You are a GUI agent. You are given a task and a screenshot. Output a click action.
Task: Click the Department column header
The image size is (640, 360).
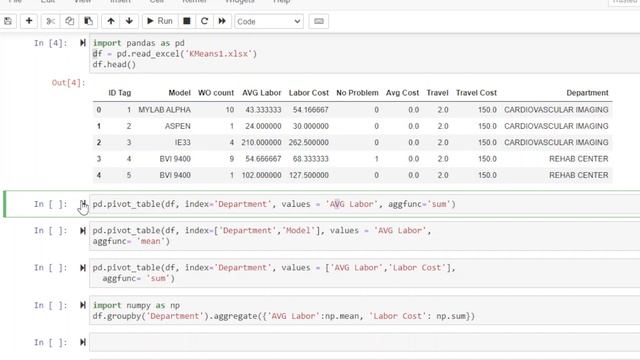(587, 93)
